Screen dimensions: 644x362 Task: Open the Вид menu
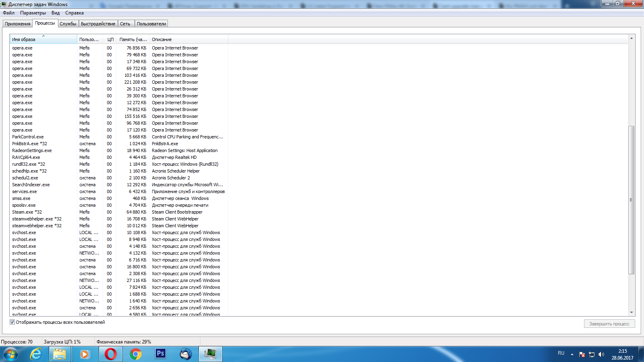56,13
